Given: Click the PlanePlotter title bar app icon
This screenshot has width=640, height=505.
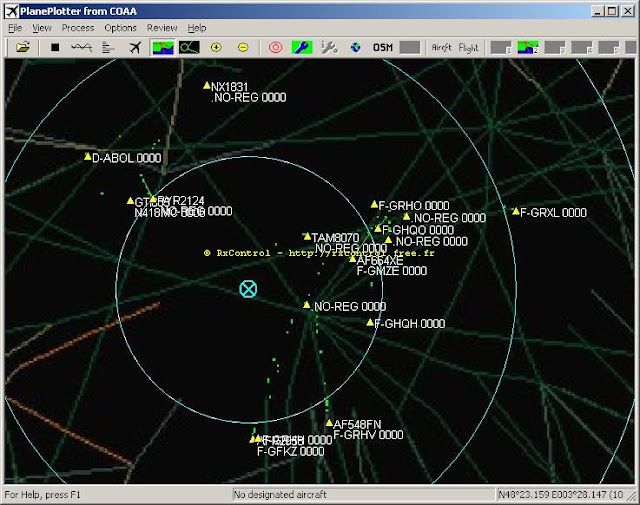Looking at the screenshot, I should (x=12, y=11).
